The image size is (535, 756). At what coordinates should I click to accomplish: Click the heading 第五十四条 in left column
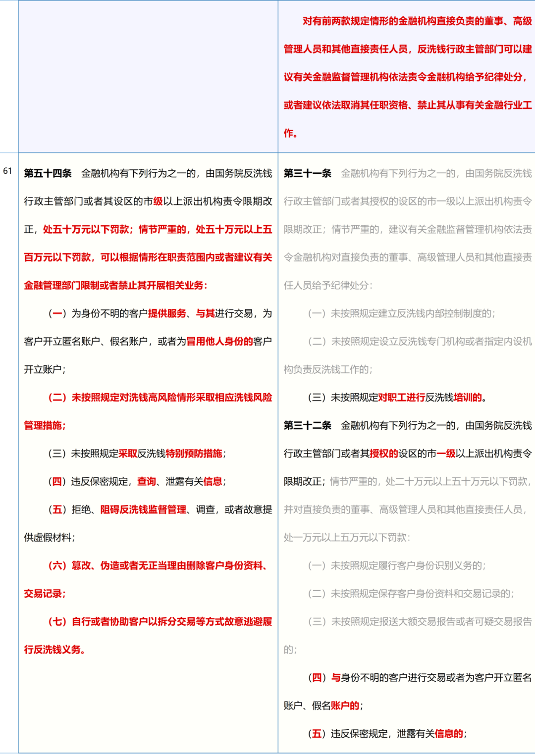point(48,173)
